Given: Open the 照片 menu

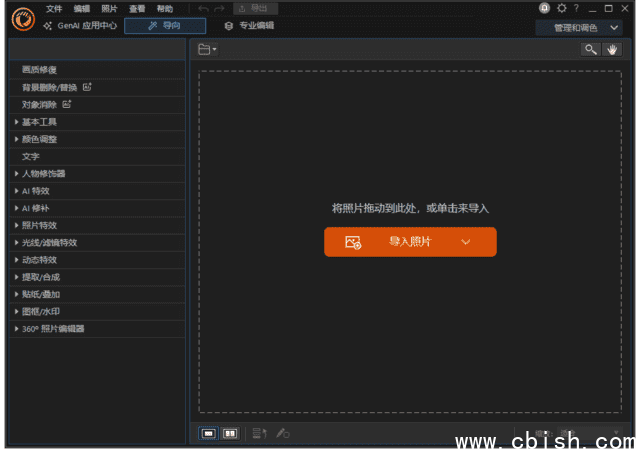Looking at the screenshot, I should coord(109,8).
